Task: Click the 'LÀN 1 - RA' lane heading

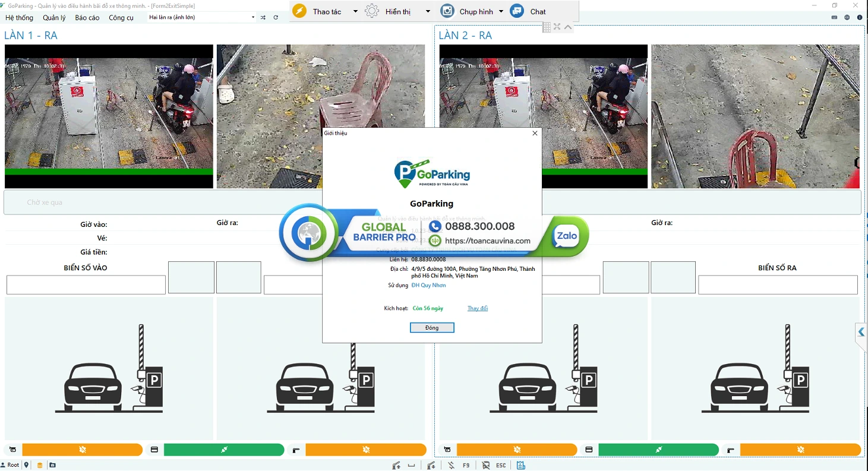Action: (x=31, y=36)
